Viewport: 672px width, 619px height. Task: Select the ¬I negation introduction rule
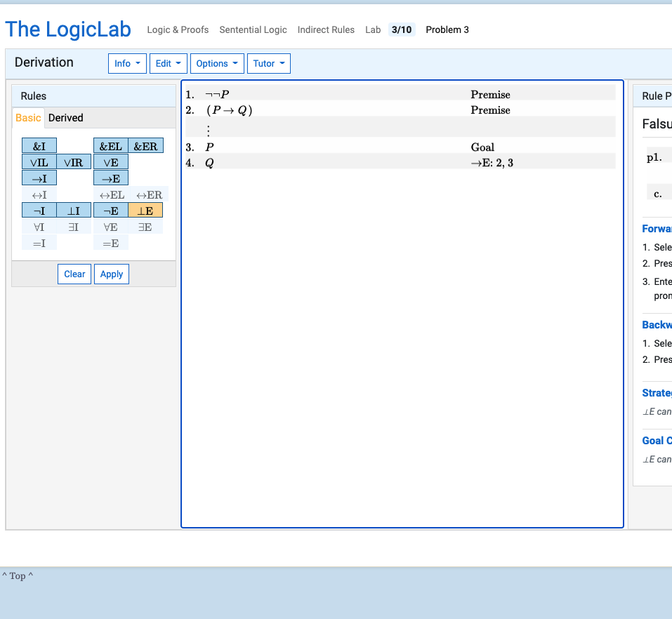(x=39, y=211)
